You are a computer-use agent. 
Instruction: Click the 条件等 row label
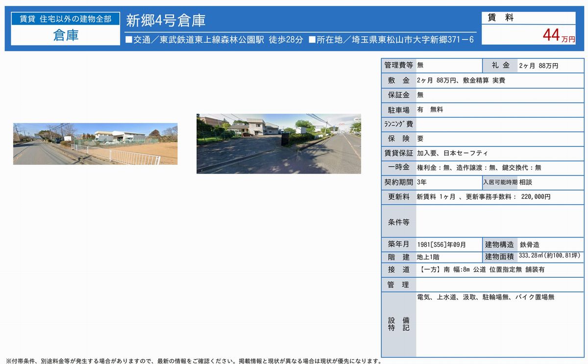[x=398, y=221]
